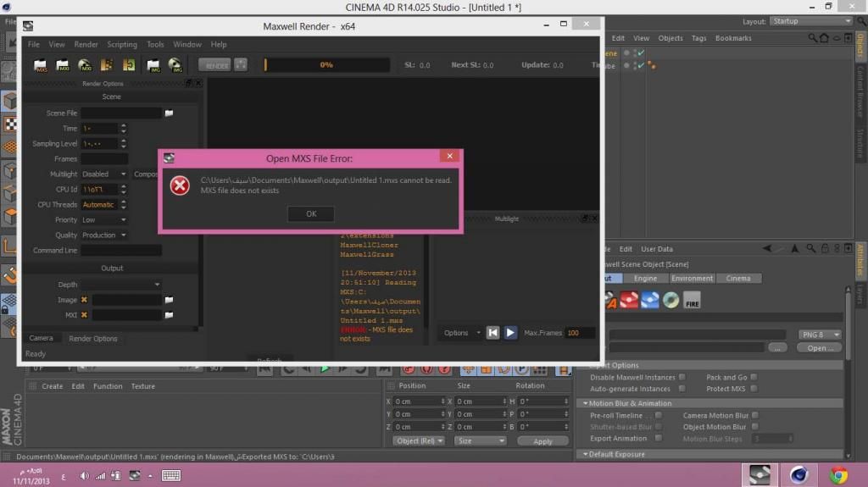Click the Open MXS toolbar icon
The width and height of the screenshot is (868, 487).
click(40, 65)
